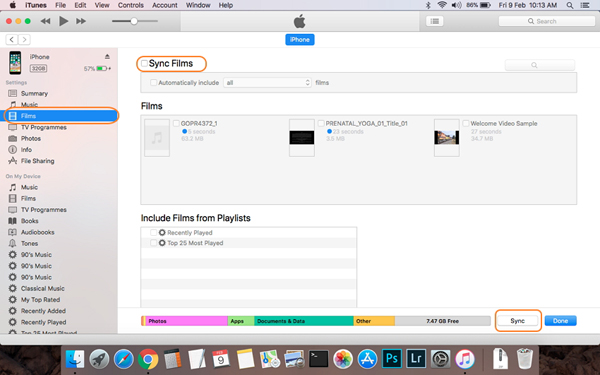Open the Controls menu
This screenshot has height=375, width=600.
pyautogui.click(x=131, y=5)
